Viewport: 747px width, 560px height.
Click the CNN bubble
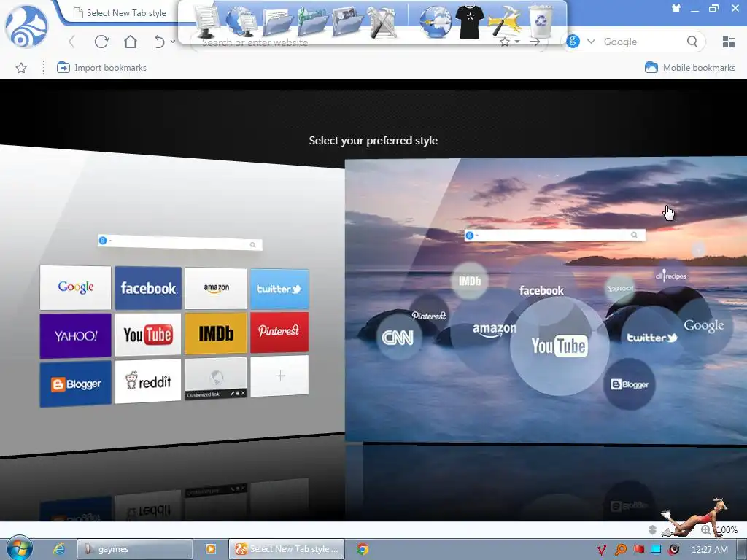(398, 338)
